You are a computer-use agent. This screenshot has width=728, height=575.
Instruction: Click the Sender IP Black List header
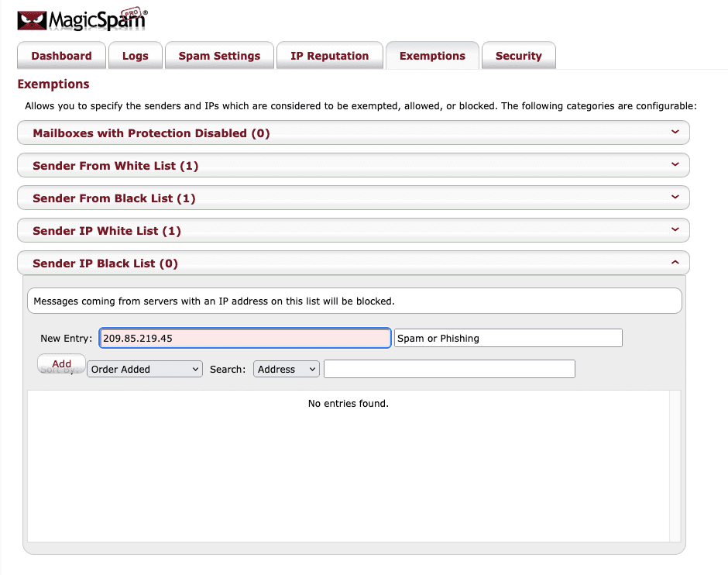tap(105, 263)
